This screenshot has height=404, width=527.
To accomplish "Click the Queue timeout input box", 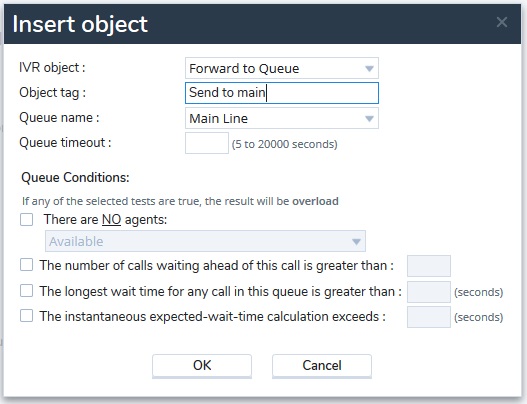I will click(207, 143).
